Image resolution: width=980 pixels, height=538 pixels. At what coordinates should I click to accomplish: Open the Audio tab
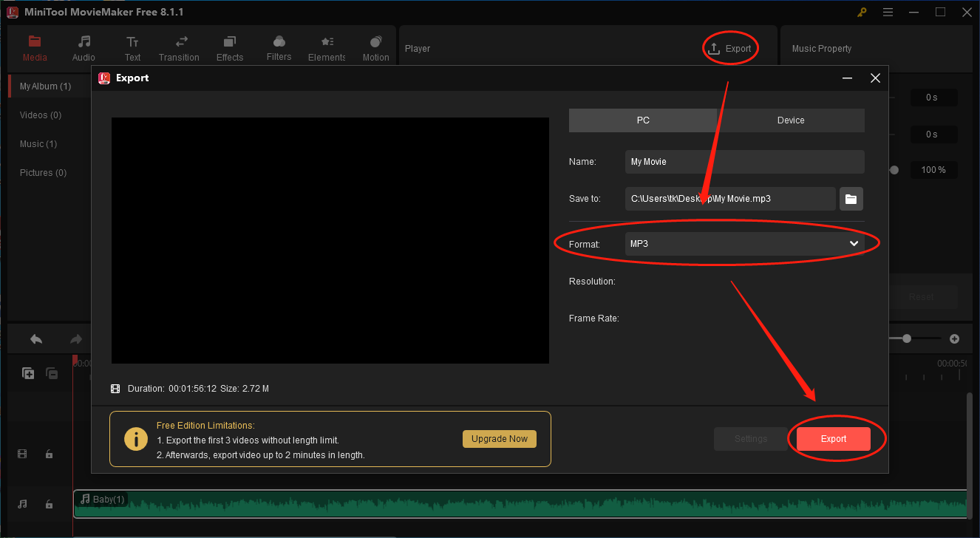(84, 49)
